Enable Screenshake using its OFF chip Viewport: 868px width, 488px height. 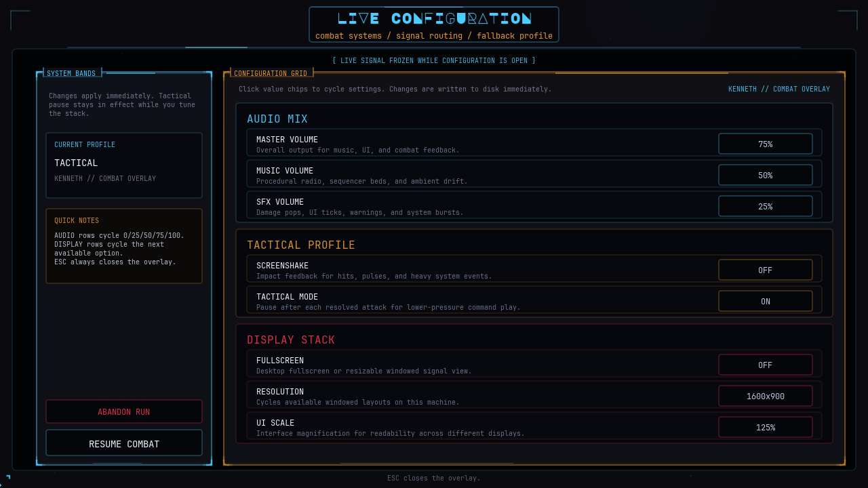click(765, 270)
